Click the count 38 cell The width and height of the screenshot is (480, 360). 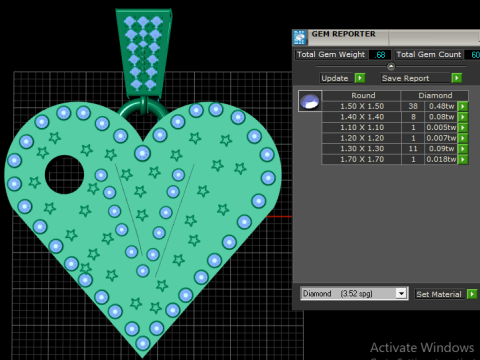(x=413, y=106)
